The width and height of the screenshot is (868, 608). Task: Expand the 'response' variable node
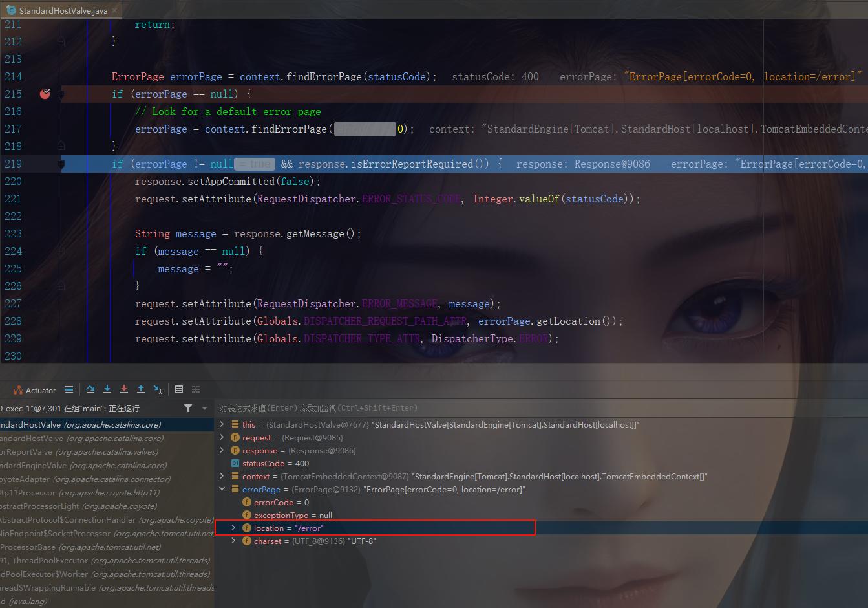tap(222, 450)
